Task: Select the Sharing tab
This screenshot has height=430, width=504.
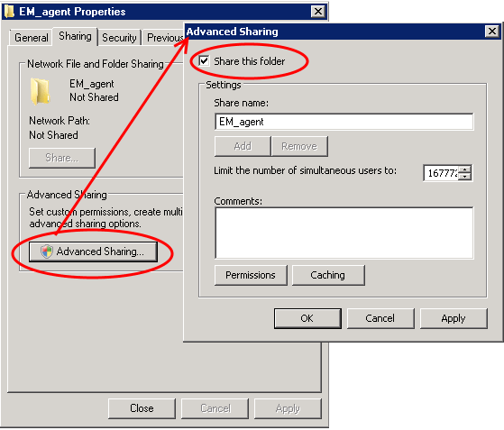Action: [x=75, y=36]
